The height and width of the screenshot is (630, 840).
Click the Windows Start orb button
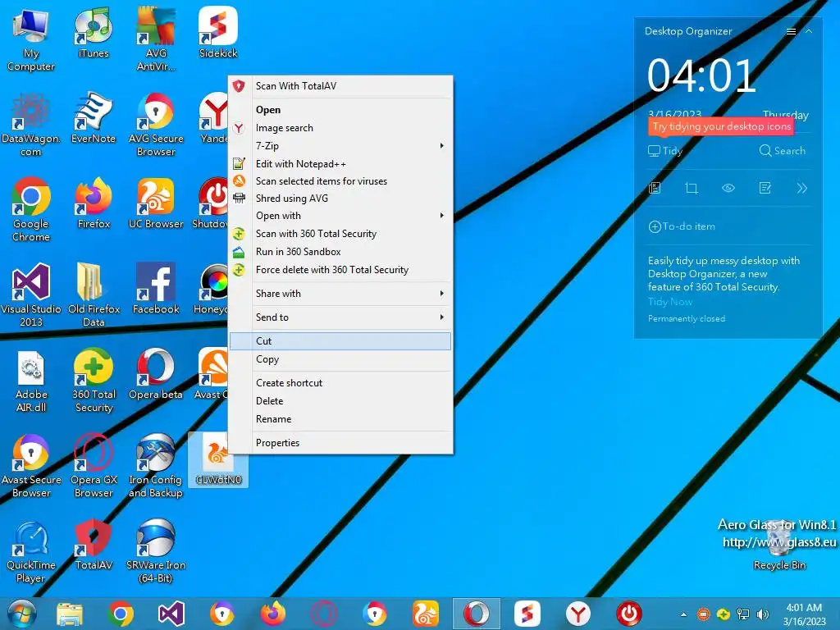21,614
